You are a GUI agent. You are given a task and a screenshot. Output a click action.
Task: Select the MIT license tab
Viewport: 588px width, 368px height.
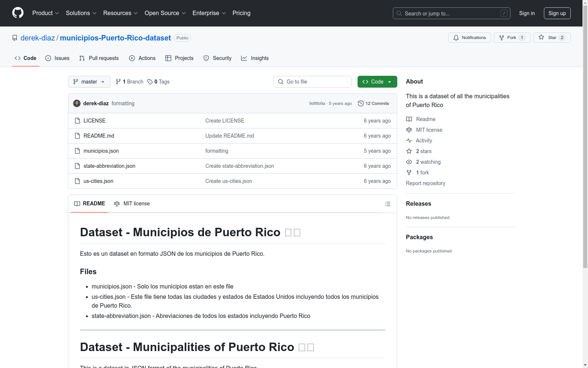point(132,204)
